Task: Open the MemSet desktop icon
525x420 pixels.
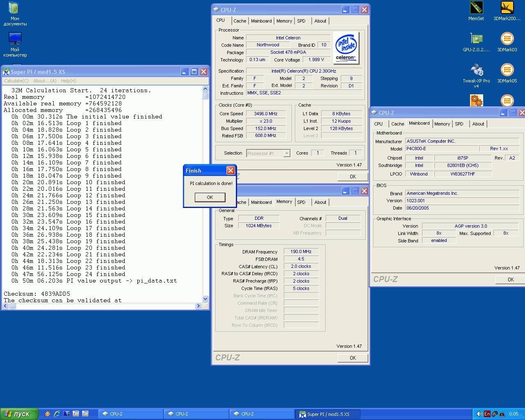Action: pyautogui.click(x=476, y=11)
